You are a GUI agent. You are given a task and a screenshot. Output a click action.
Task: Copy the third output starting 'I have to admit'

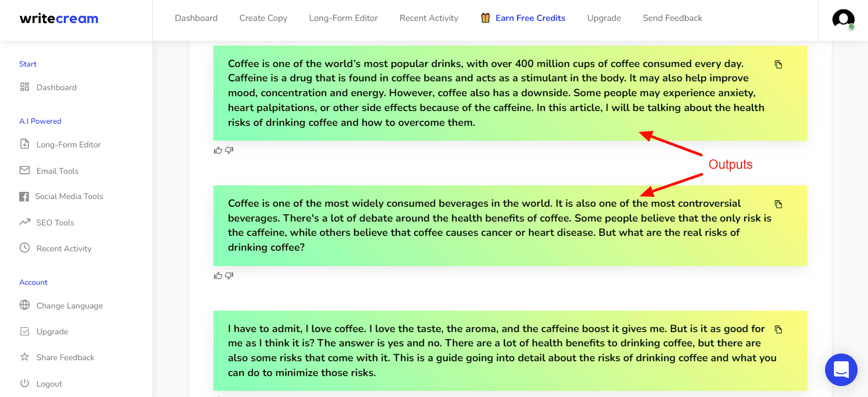(x=778, y=329)
